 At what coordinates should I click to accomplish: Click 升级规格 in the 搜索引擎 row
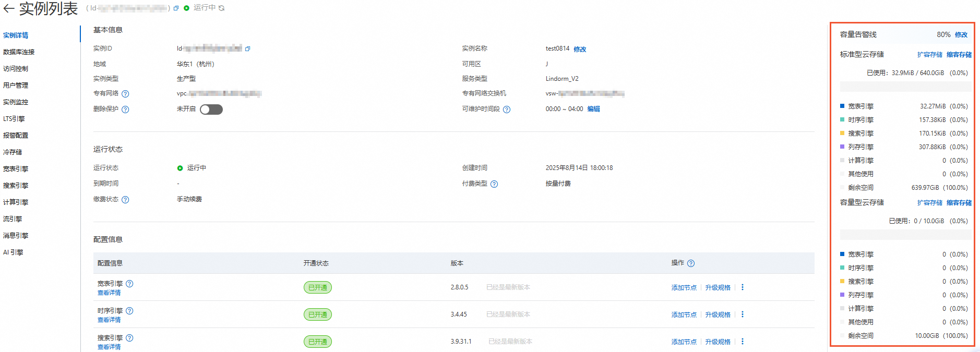718,342
